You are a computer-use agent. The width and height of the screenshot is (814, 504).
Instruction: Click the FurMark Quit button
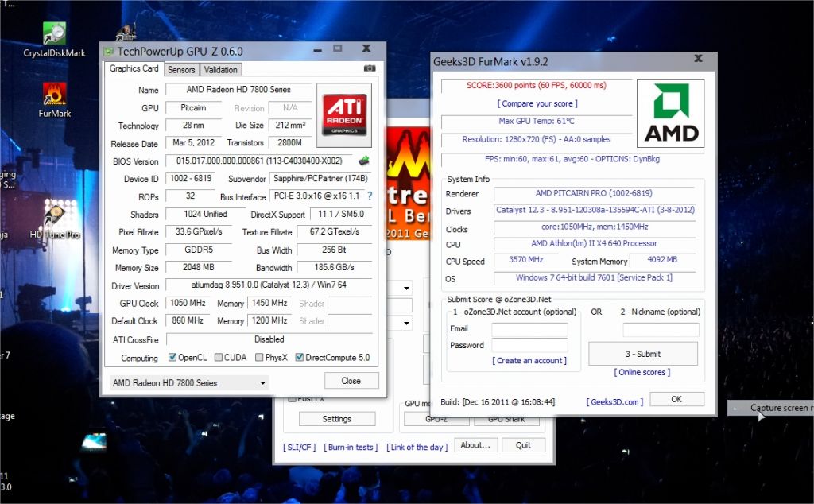tap(523, 445)
